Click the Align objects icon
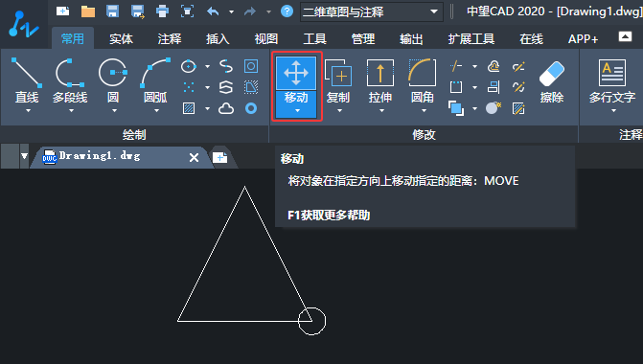Screen dimensions: 643x364 pyautogui.click(x=494, y=87)
